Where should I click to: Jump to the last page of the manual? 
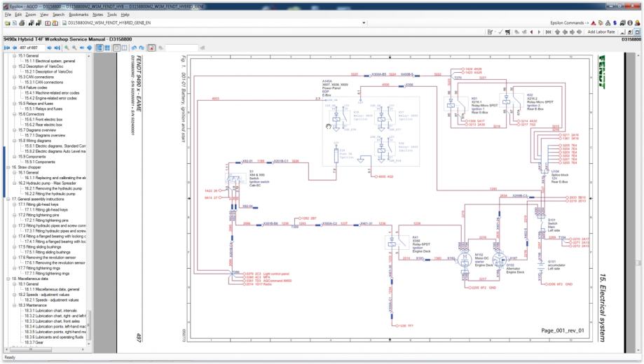pos(57,48)
